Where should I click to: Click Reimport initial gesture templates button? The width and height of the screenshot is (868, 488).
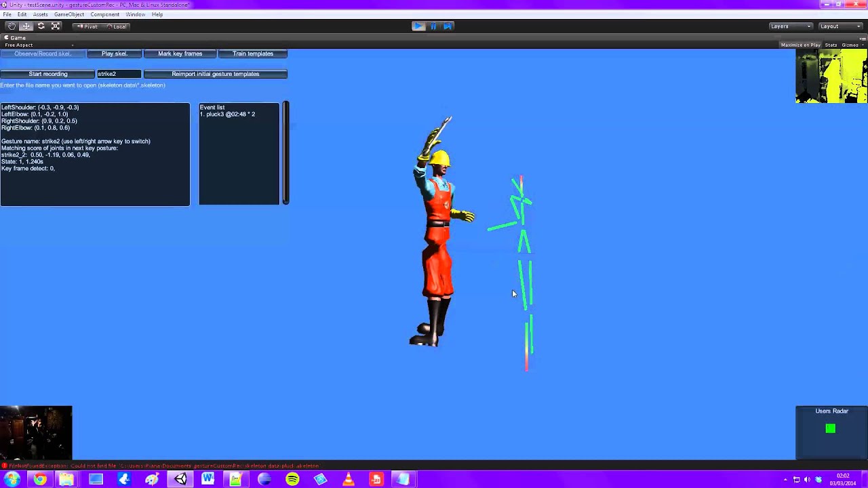(216, 74)
